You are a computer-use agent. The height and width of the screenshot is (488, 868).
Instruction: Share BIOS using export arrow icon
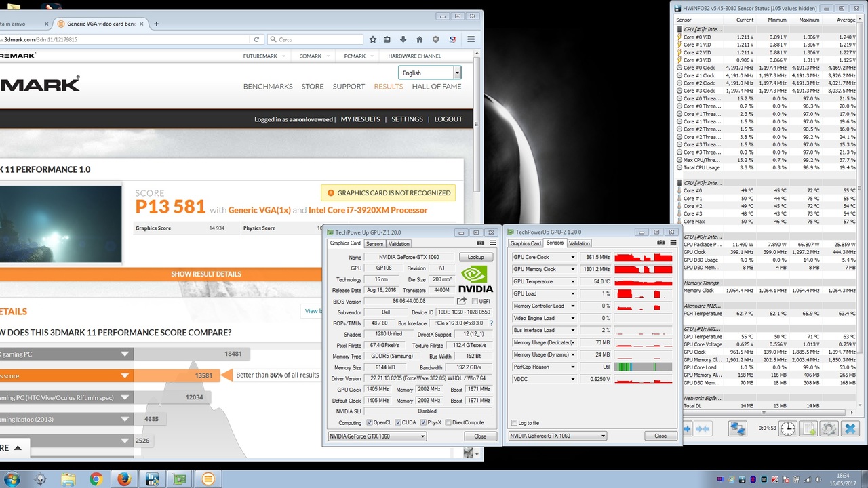coord(462,301)
